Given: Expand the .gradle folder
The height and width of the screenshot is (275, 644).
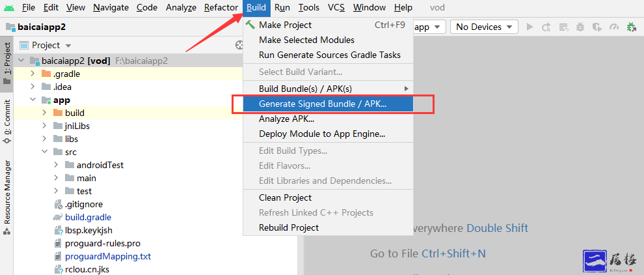Looking at the screenshot, I should (33, 74).
